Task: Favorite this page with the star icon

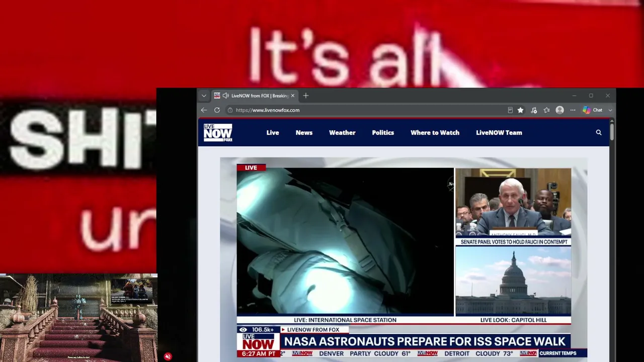Action: point(520,110)
